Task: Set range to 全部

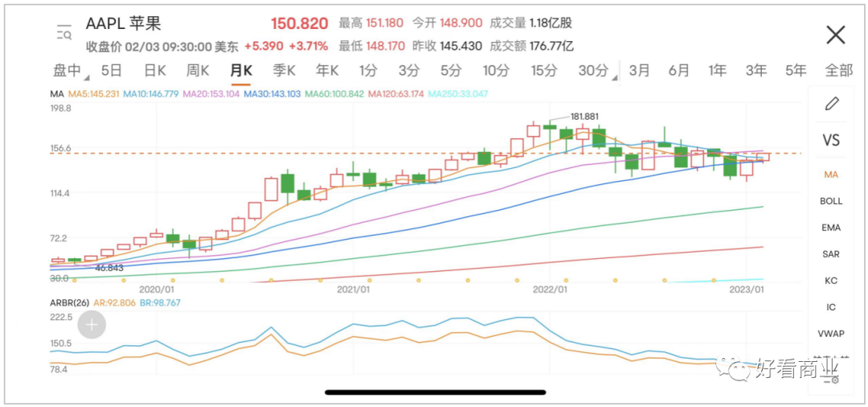Action: [839, 70]
